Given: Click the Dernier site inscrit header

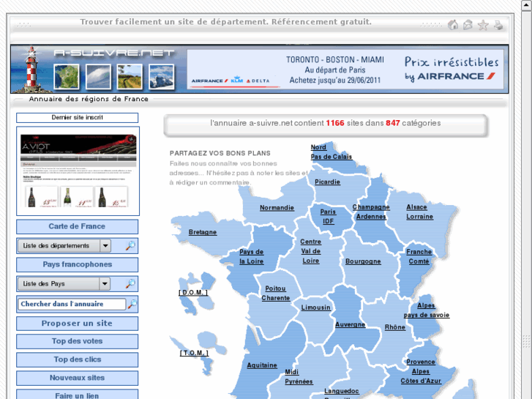Looking at the screenshot, I should (x=78, y=117).
